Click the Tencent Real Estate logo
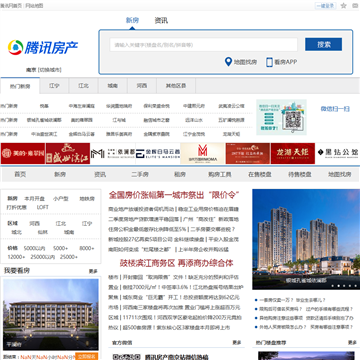The image size is (360, 360). (43, 47)
